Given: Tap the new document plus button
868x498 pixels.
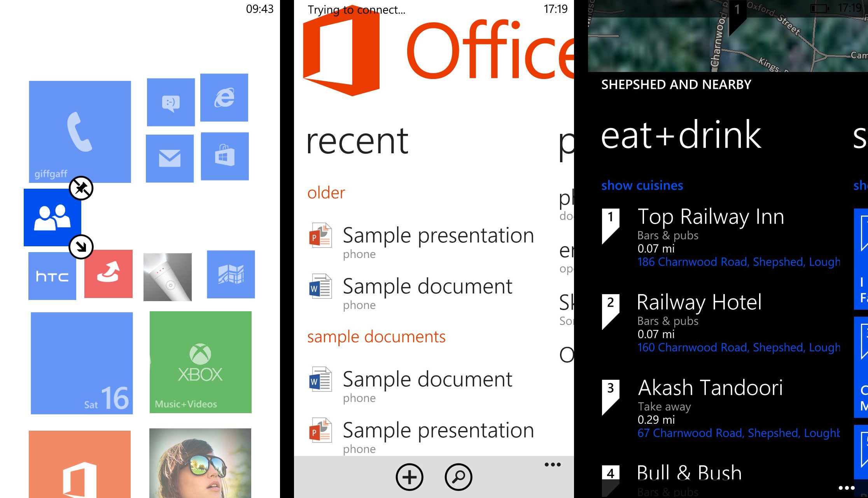Looking at the screenshot, I should point(409,477).
